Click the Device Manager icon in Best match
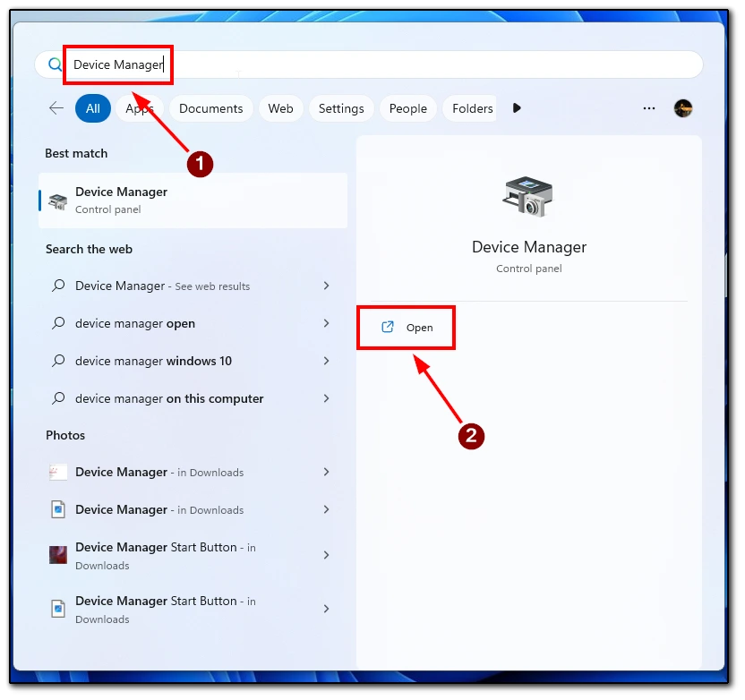 pos(58,201)
